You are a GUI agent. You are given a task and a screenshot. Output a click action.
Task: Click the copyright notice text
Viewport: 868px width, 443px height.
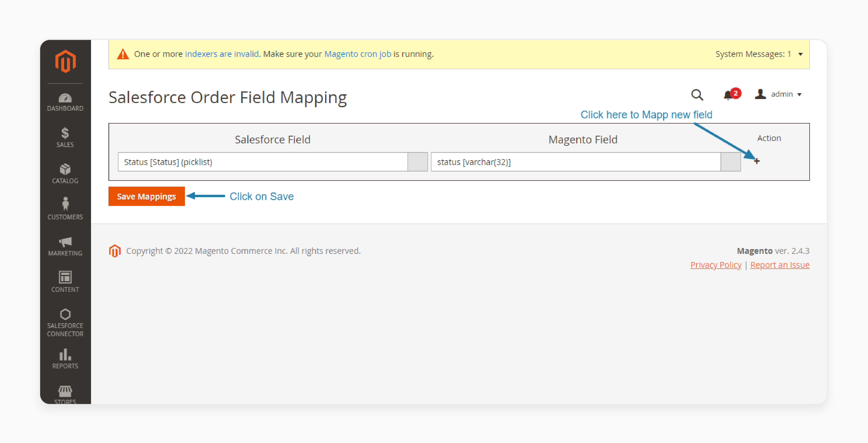coord(243,251)
